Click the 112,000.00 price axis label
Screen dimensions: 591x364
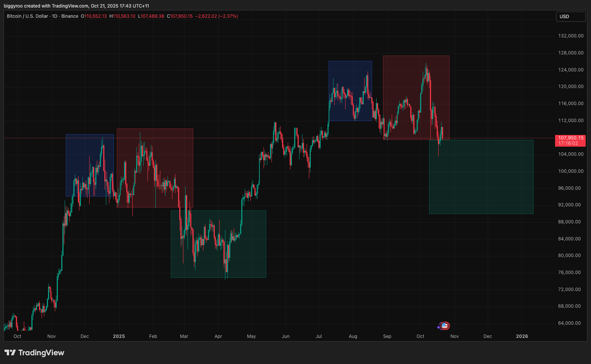[x=571, y=120]
